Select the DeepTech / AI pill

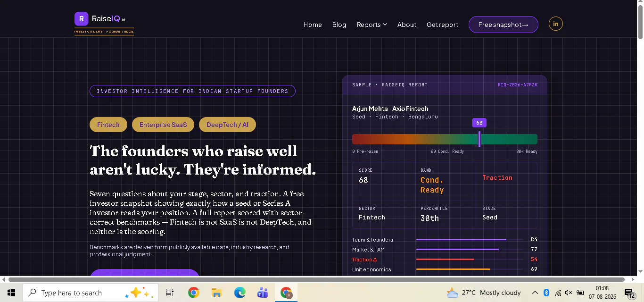coord(227,125)
